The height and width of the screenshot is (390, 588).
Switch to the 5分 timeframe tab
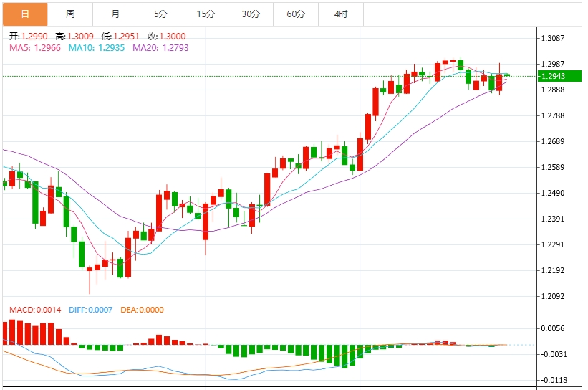[x=160, y=14]
